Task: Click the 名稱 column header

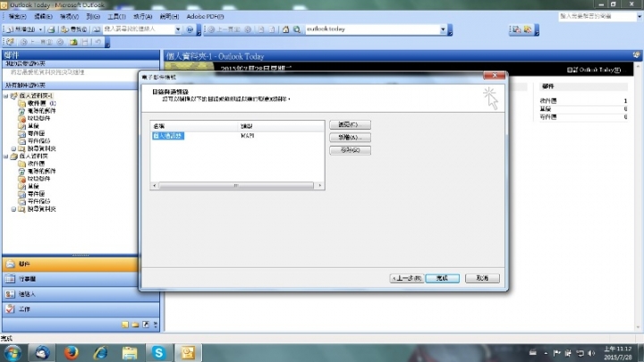Action: (195, 126)
